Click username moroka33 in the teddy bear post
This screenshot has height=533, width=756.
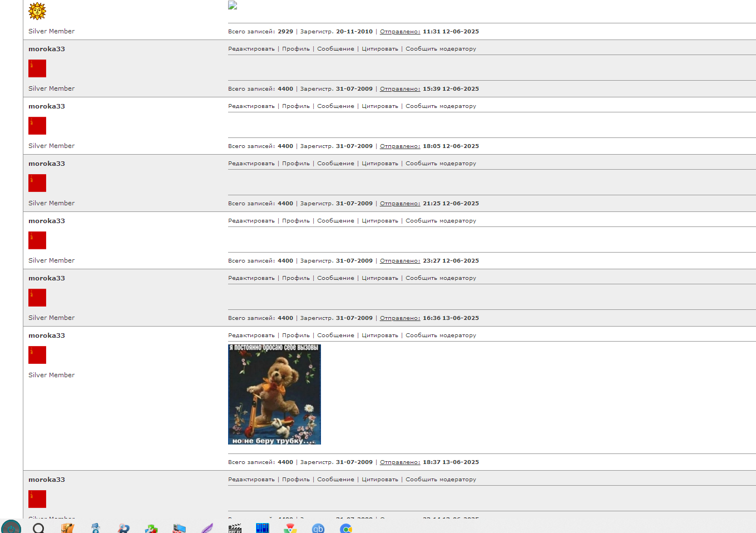(47, 335)
